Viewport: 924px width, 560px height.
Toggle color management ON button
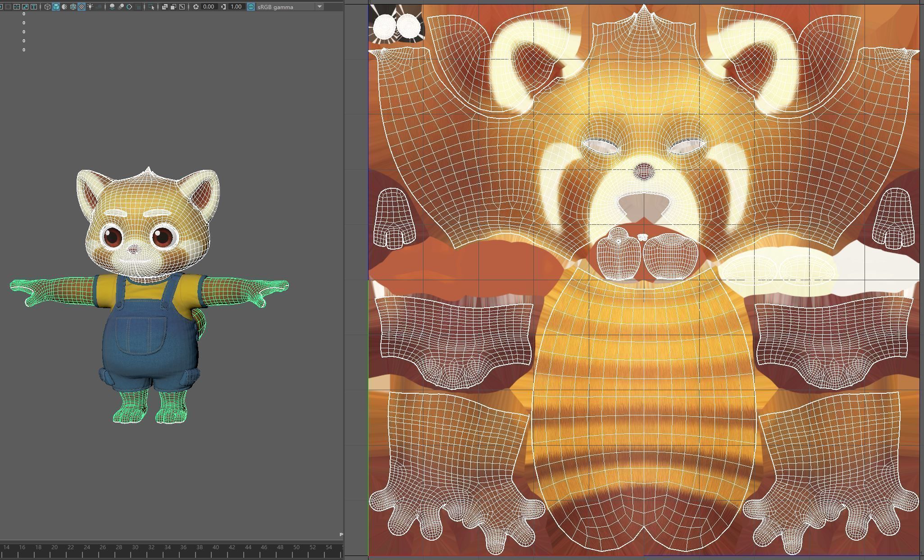(251, 7)
